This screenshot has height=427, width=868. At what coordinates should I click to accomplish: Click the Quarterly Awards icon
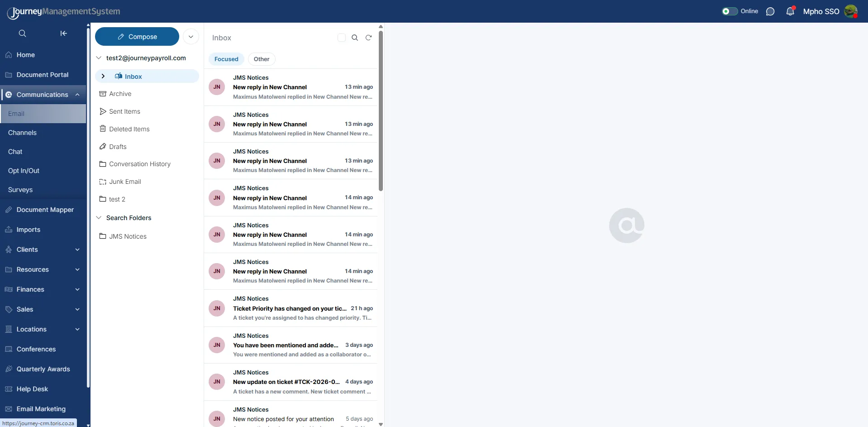tap(9, 369)
